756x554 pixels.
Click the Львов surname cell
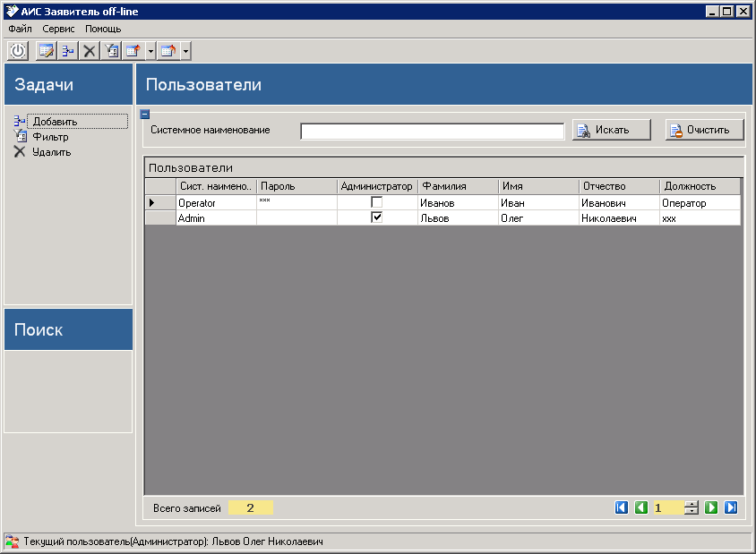[x=458, y=217]
